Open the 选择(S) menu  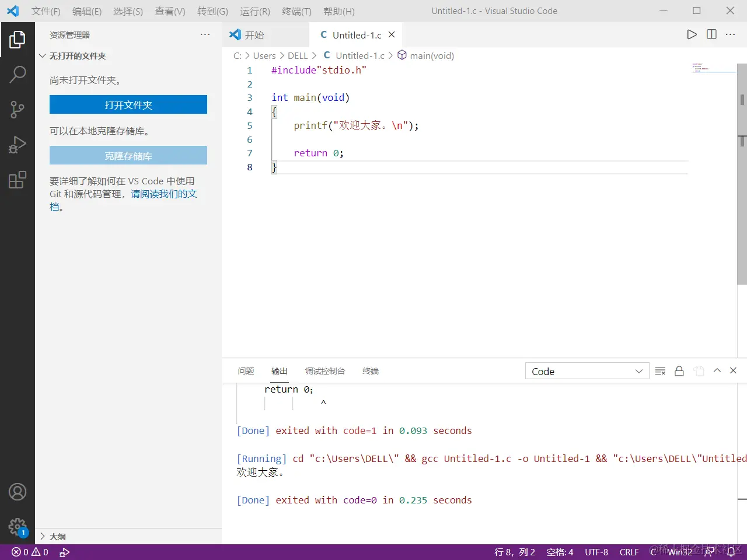(x=128, y=11)
